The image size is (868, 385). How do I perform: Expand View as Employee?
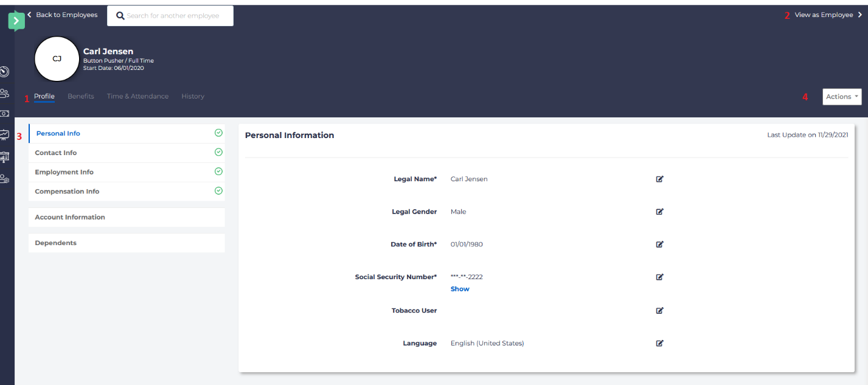click(823, 15)
